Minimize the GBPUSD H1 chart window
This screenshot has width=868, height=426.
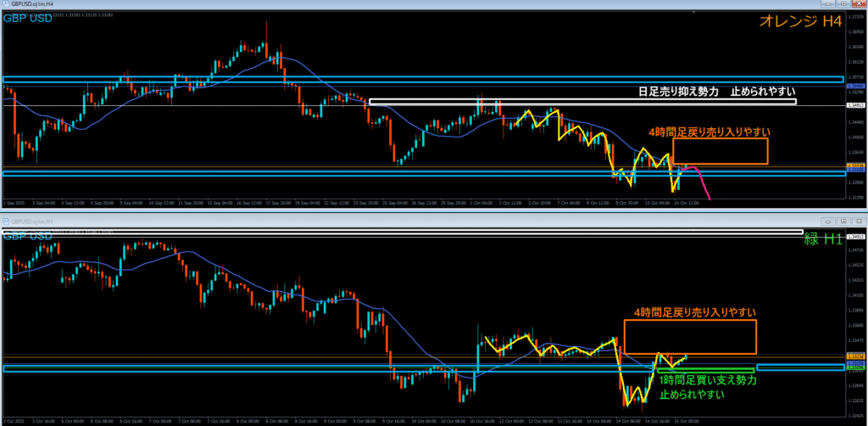(829, 221)
